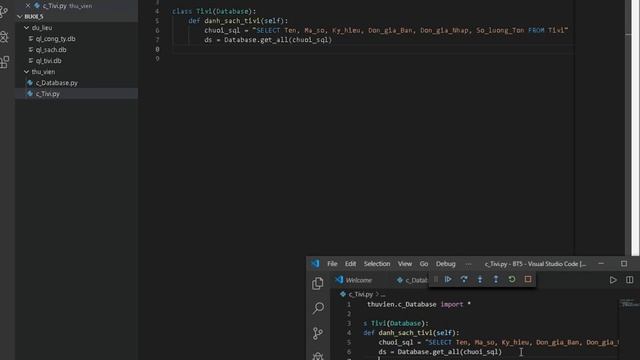Image resolution: width=640 pixels, height=360 pixels.
Task: Open Debug view in small window activity bar
Action: pyautogui.click(x=318, y=356)
